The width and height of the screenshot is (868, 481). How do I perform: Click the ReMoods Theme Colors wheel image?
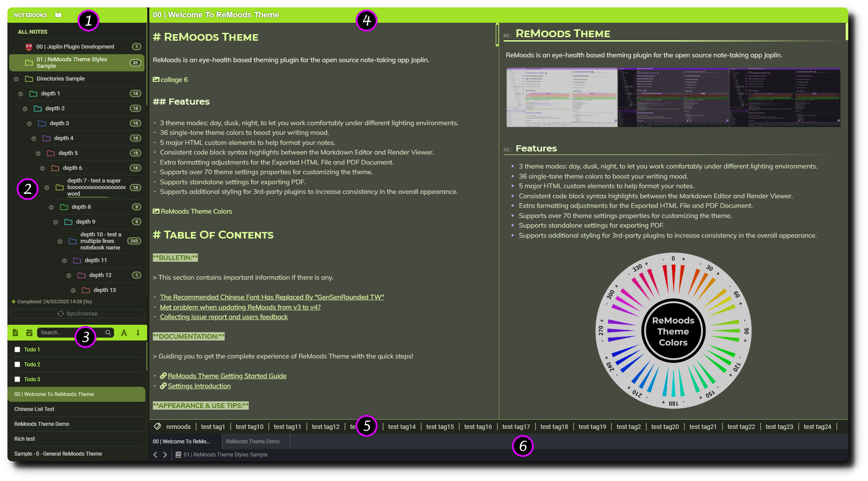(x=673, y=331)
